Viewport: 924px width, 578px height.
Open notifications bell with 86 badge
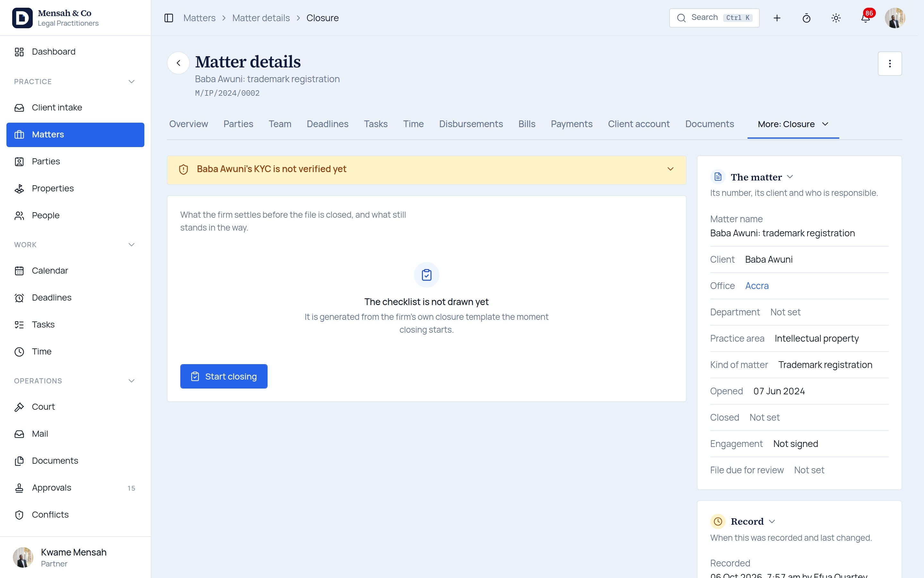[865, 18]
